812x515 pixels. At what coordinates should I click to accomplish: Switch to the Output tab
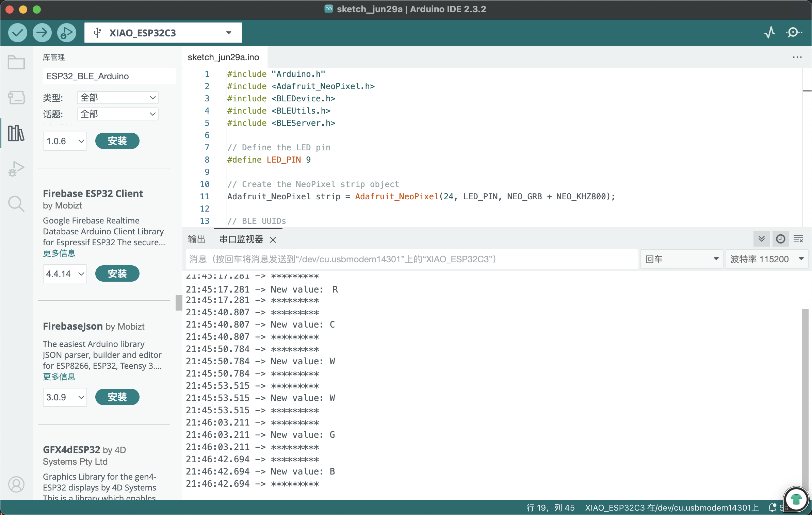pos(196,239)
